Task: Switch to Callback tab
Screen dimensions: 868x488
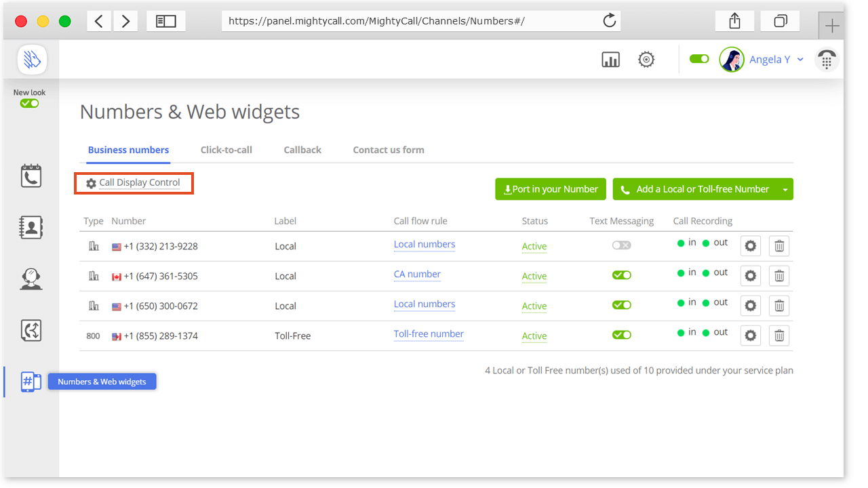Action: click(302, 150)
